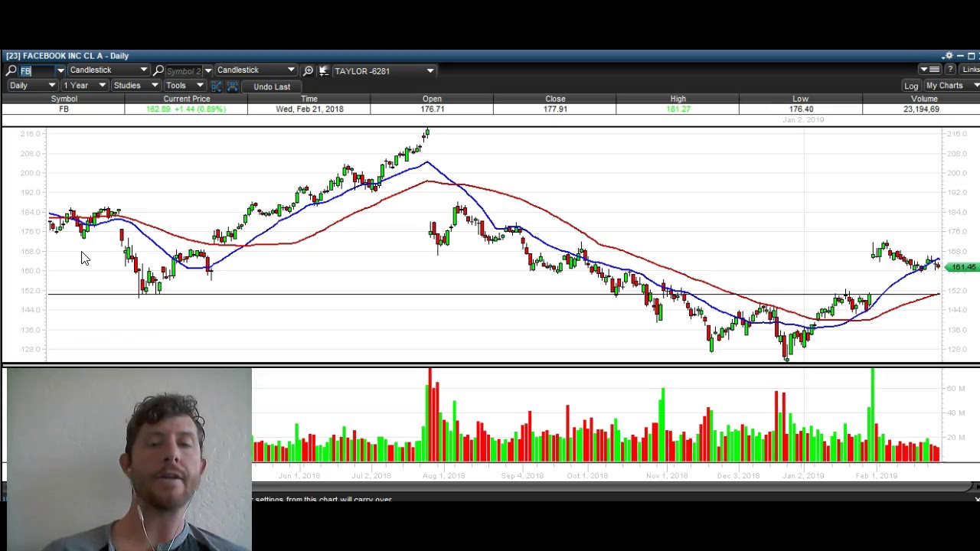This screenshot has height=551, width=980.
Task: Open the 1 Year range dropdown
Action: (84, 86)
